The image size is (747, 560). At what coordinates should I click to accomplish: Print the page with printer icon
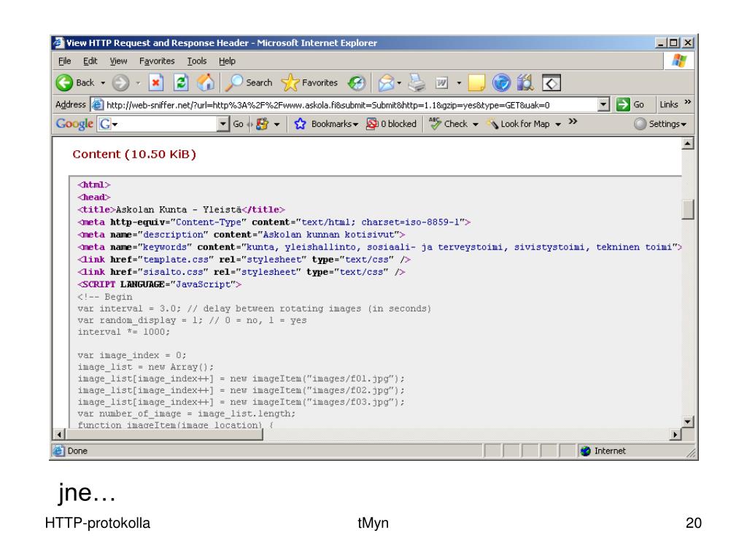point(417,83)
